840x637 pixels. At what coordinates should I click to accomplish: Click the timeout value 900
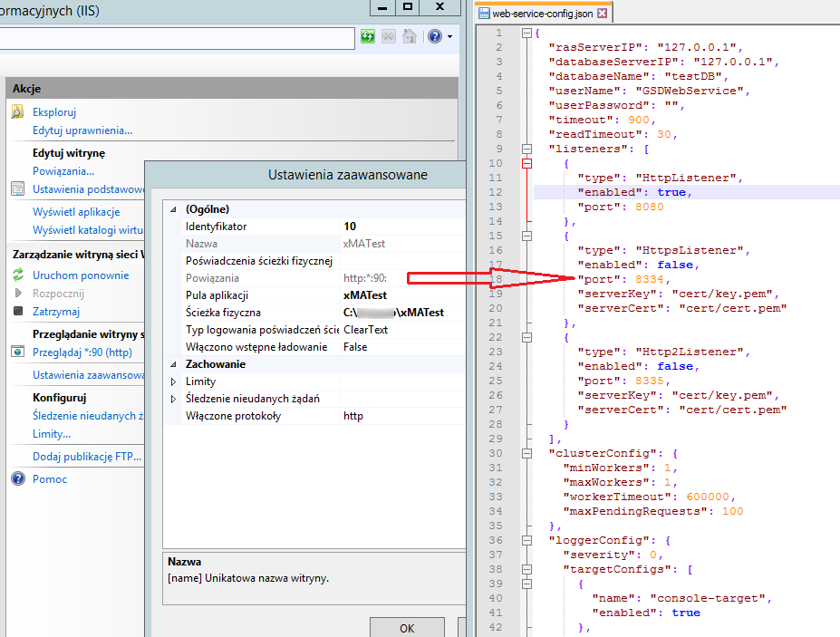pyautogui.click(x=639, y=120)
